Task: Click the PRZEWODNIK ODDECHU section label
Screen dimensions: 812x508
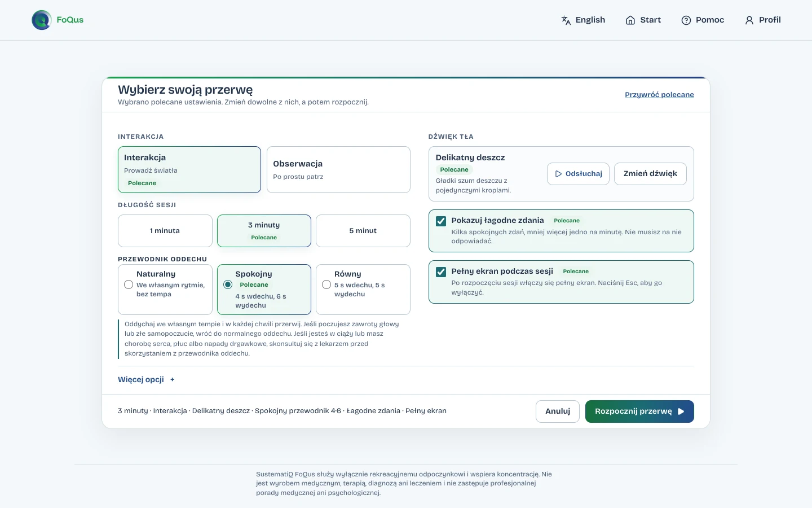Action: tap(162, 259)
